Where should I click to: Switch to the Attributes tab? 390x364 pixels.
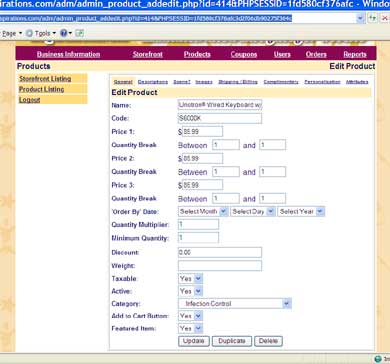[x=357, y=82]
